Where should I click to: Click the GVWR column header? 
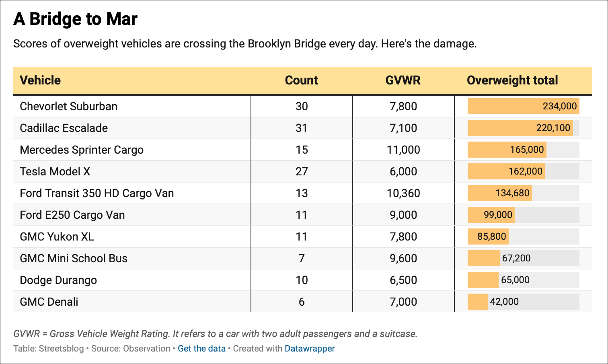(403, 80)
